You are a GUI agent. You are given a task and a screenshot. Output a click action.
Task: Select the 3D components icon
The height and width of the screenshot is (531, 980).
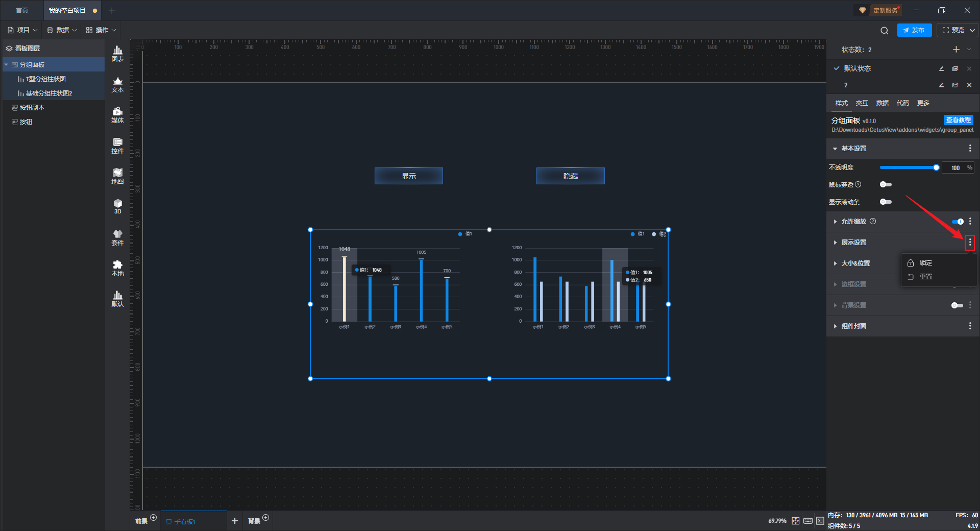point(117,206)
